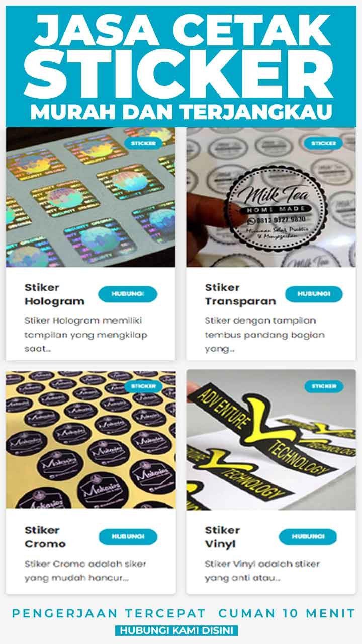This screenshot has height=644, width=362.
Task: Open the Stiker Hologram title
Action: pyautogui.click(x=54, y=294)
